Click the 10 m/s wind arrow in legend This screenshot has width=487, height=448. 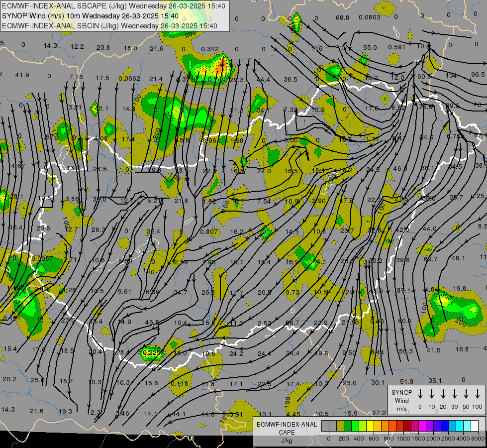(x=432, y=394)
